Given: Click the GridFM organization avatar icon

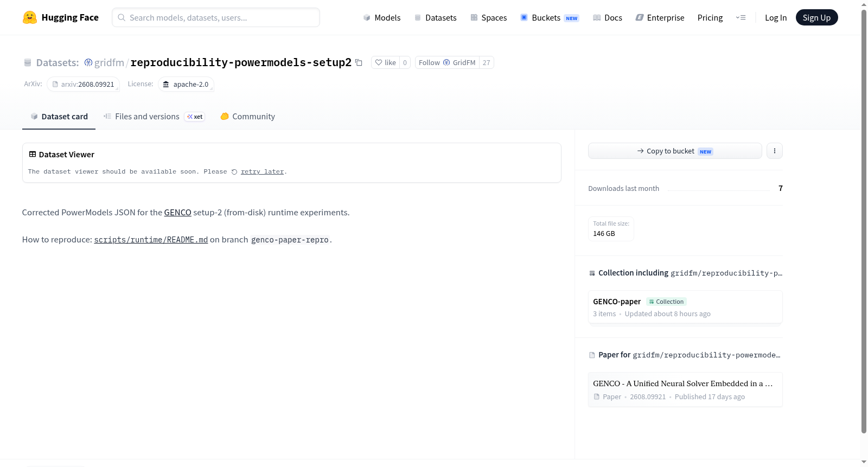Looking at the screenshot, I should point(446,62).
